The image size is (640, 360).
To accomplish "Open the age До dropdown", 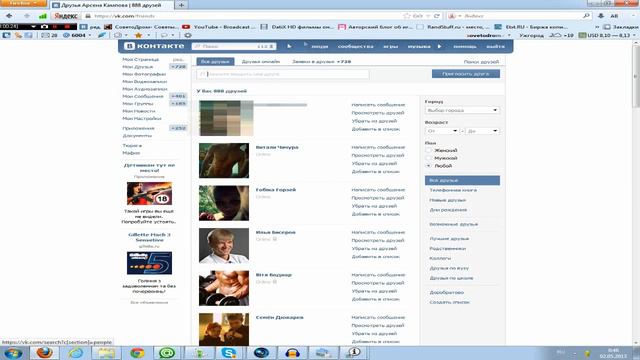I will [482, 131].
